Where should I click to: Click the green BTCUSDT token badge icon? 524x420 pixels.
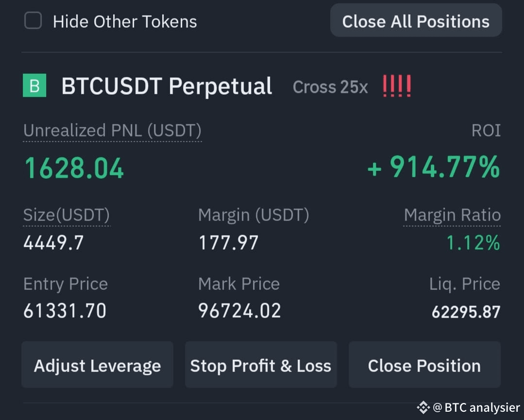coord(34,86)
